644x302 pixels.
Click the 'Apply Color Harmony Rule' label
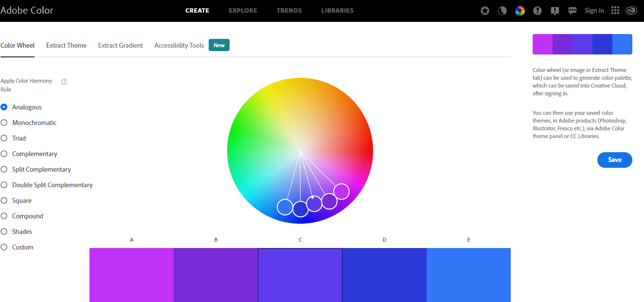[x=26, y=85]
